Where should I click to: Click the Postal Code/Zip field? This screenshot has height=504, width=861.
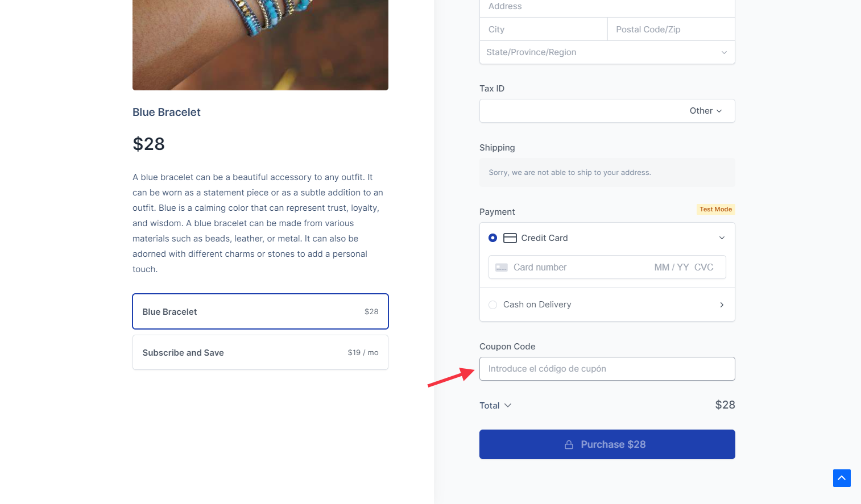(671, 30)
